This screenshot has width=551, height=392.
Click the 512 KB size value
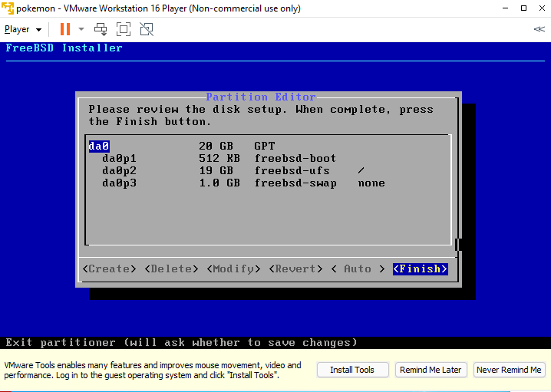pyautogui.click(x=219, y=159)
